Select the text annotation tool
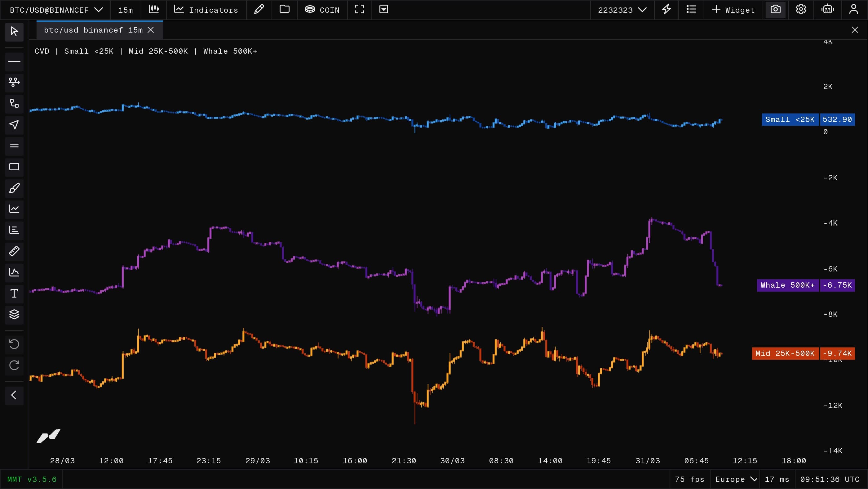The width and height of the screenshot is (868, 489). (14, 294)
